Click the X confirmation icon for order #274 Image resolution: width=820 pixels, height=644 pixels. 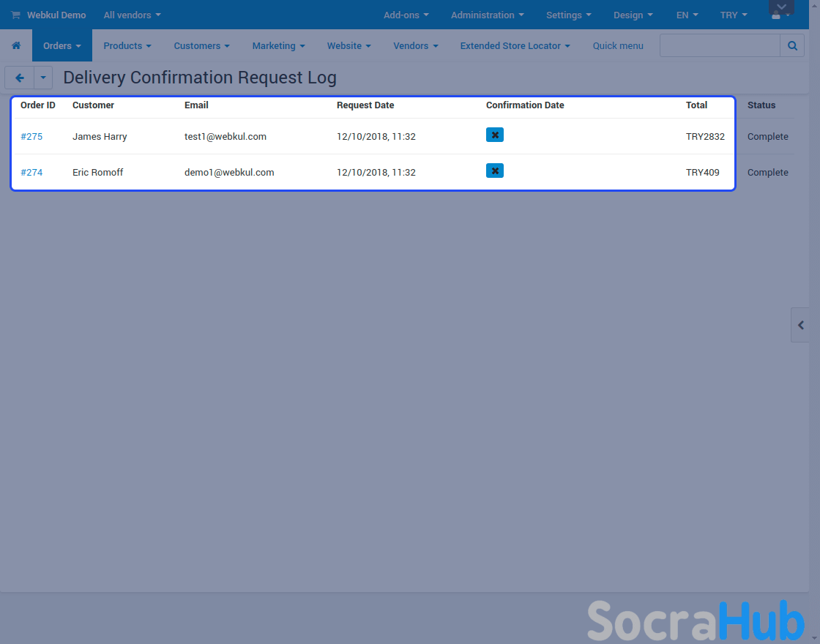coord(495,171)
